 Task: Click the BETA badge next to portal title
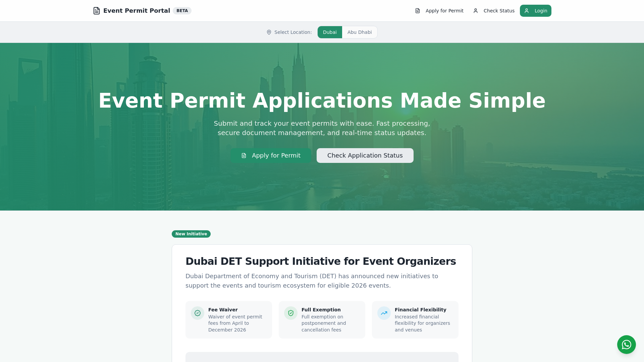click(182, 11)
